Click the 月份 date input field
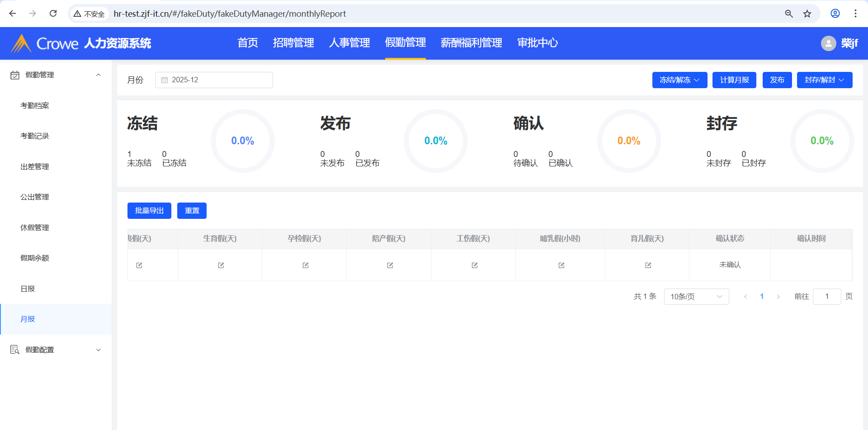868x430 pixels. 214,80
